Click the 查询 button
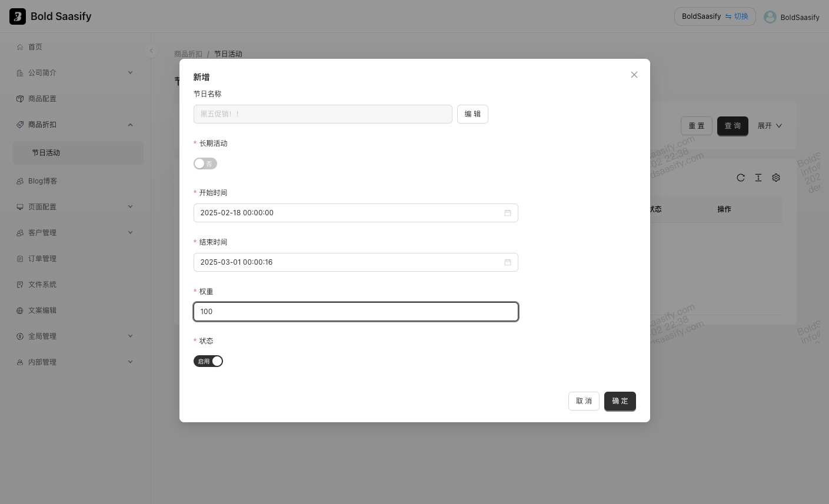829x504 pixels. tap(733, 126)
